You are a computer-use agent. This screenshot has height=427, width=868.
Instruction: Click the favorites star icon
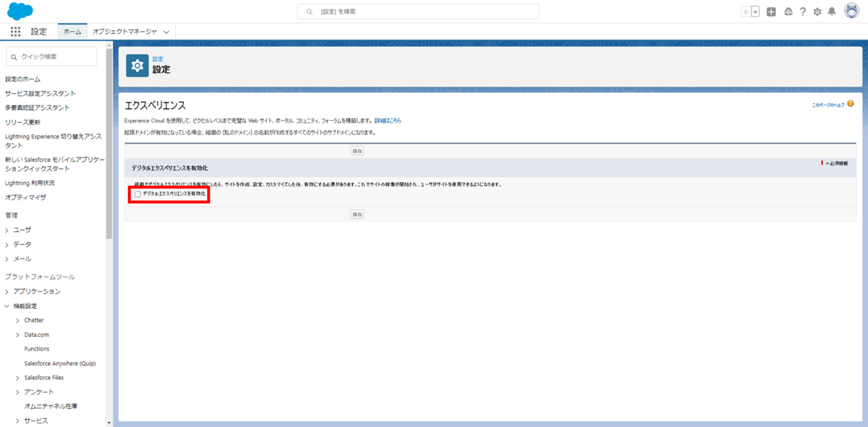point(746,12)
